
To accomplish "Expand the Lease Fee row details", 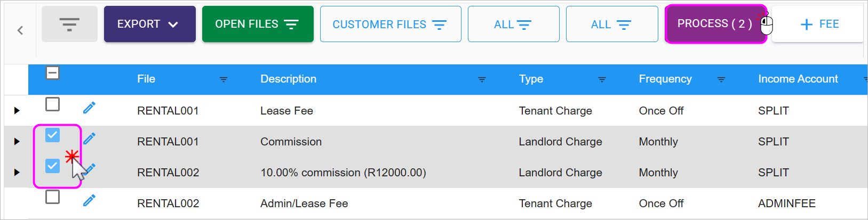I will 17,111.
